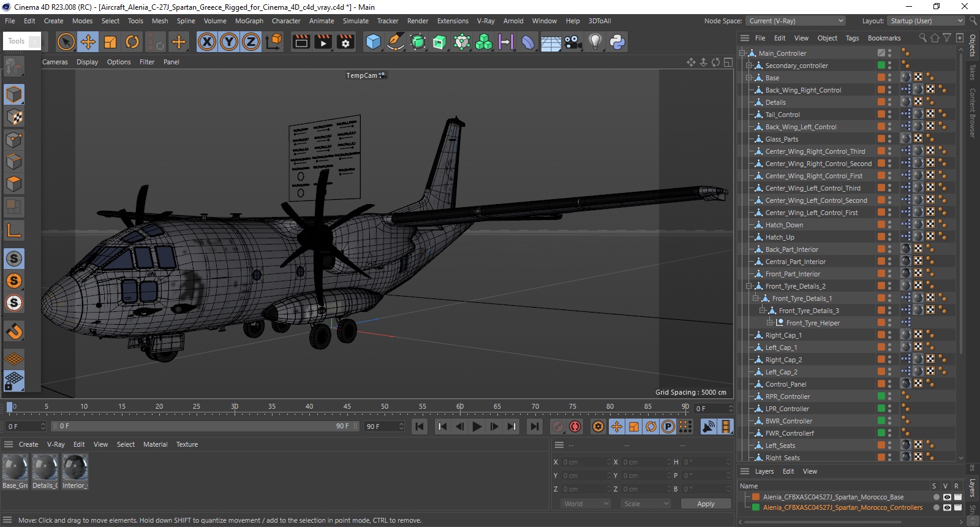Image resolution: width=980 pixels, height=527 pixels.
Task: Open the File menu
Action: point(10,21)
